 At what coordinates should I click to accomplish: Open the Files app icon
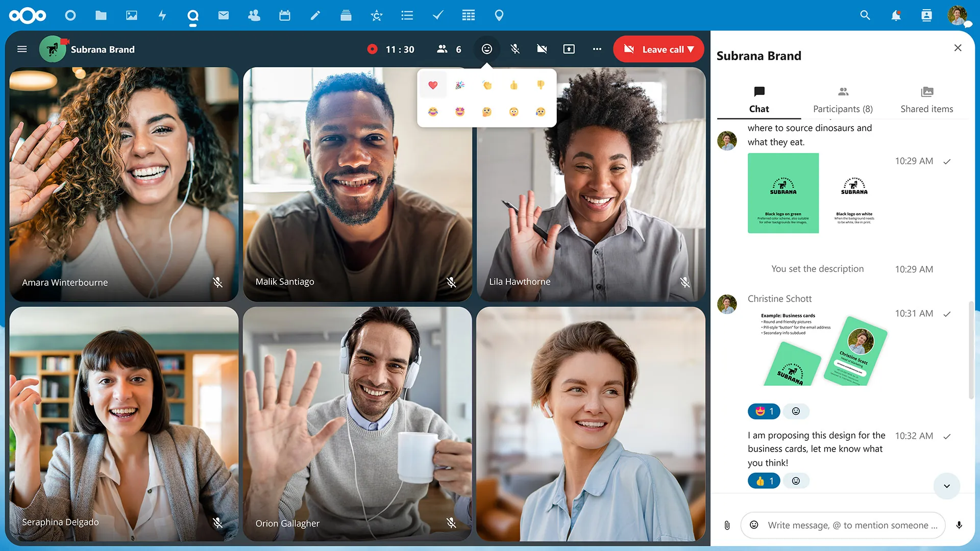[101, 15]
